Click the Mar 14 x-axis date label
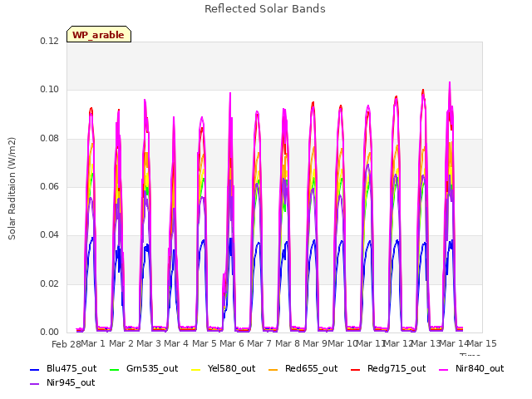532x399 pixels. 454,343
